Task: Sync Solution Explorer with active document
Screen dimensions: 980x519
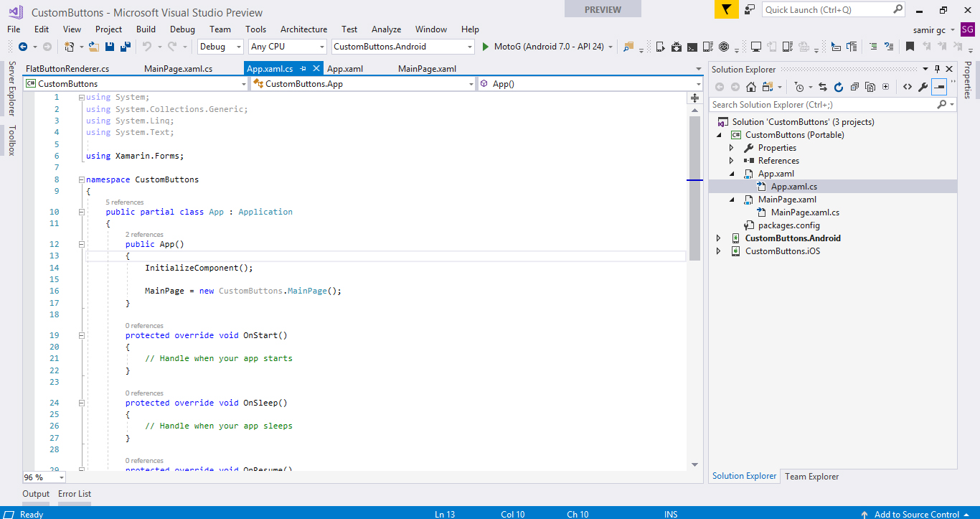Action: 823,86
